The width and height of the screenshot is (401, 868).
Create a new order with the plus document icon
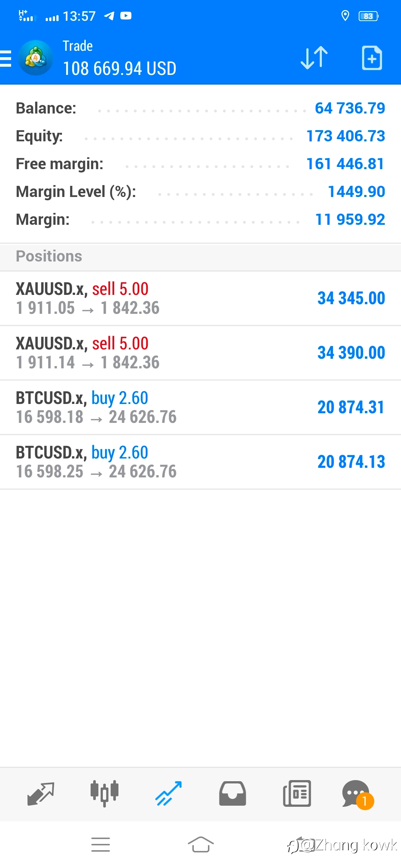click(x=372, y=58)
